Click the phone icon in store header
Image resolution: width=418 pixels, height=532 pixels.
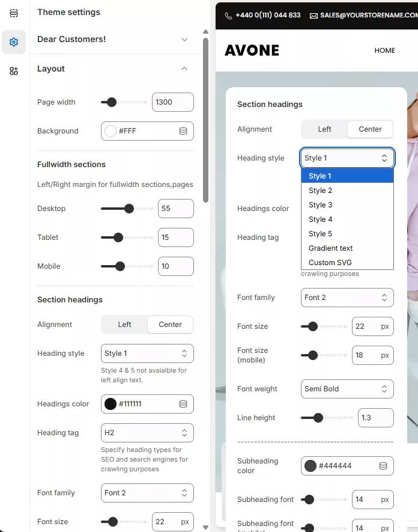coord(228,16)
